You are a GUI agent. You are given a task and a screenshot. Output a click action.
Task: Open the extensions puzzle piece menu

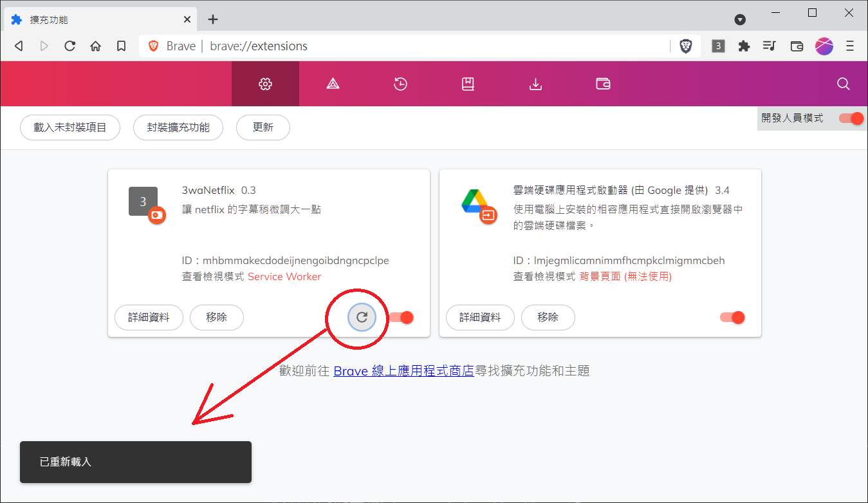point(744,46)
